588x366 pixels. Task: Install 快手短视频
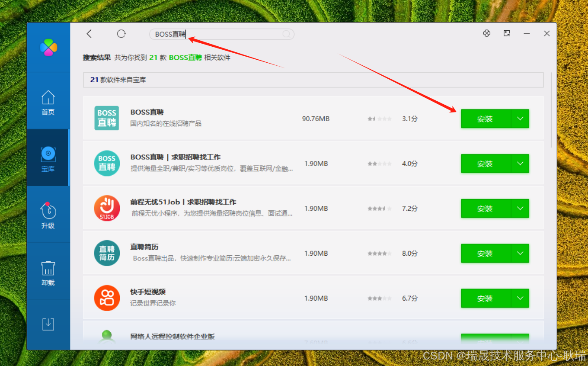coord(486,299)
